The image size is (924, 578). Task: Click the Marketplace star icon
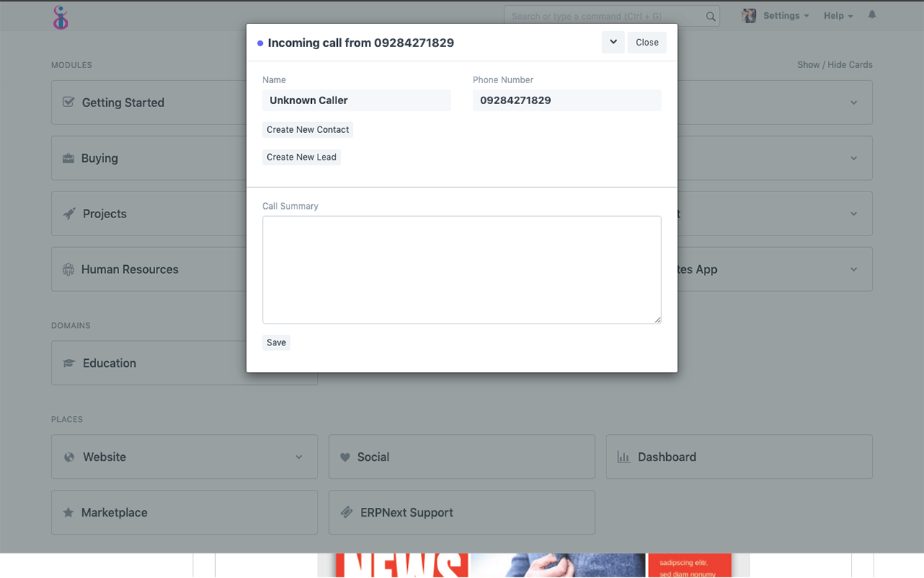coord(68,512)
